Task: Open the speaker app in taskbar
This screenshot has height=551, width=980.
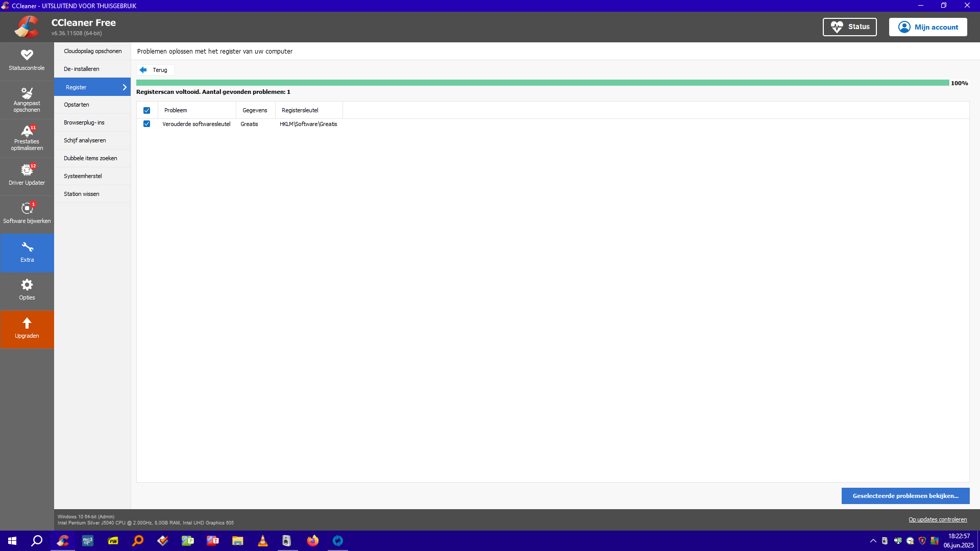Action: 288,541
